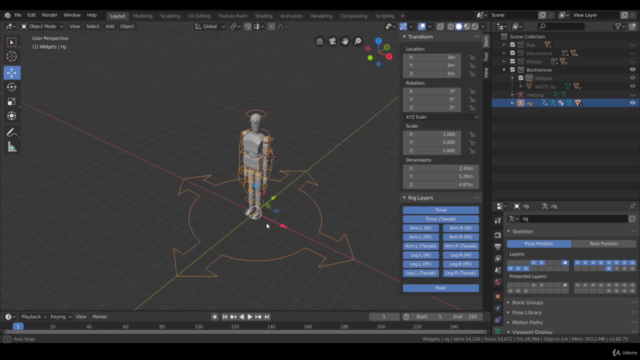Screen dimensions: 640x360
Task: Click the timeline play button
Action: [250, 317]
